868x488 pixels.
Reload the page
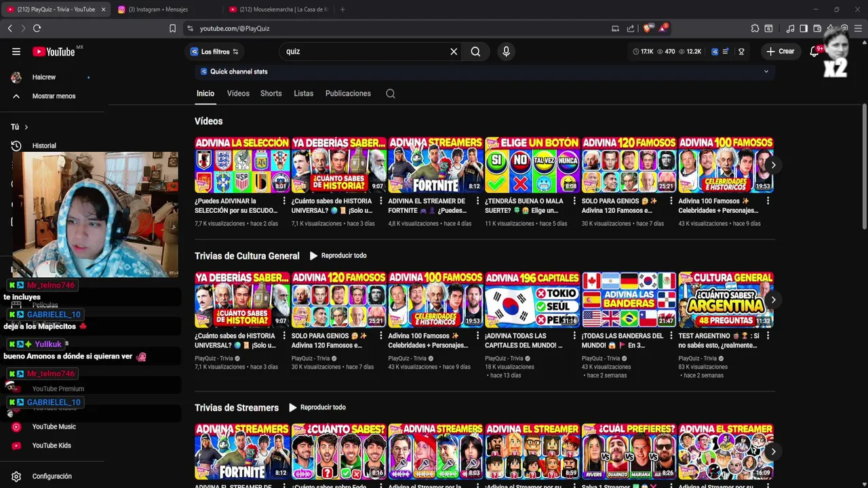37,28
